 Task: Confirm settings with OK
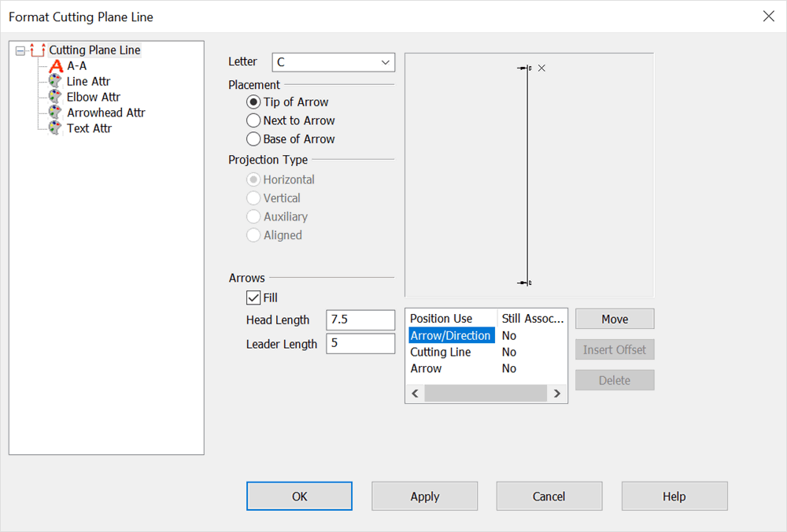299,496
